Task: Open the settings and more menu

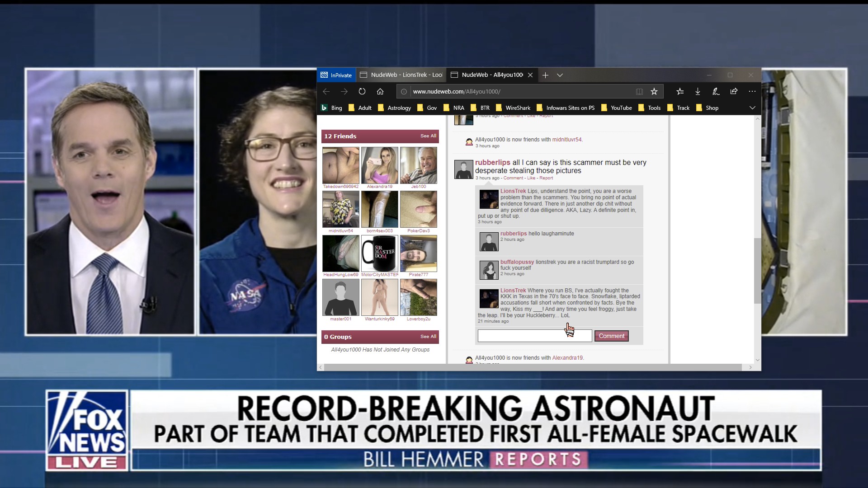Action: (x=752, y=91)
